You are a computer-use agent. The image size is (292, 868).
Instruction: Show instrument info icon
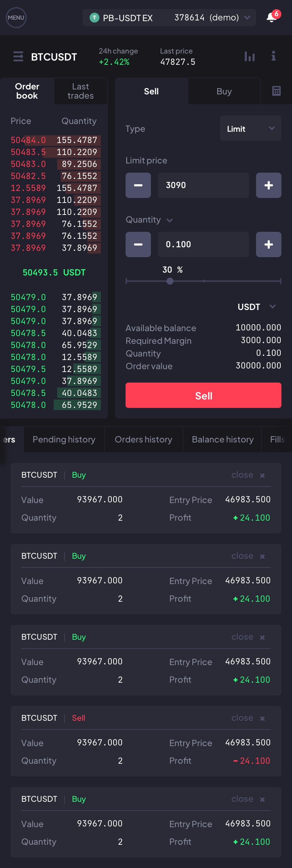pyautogui.click(x=273, y=56)
